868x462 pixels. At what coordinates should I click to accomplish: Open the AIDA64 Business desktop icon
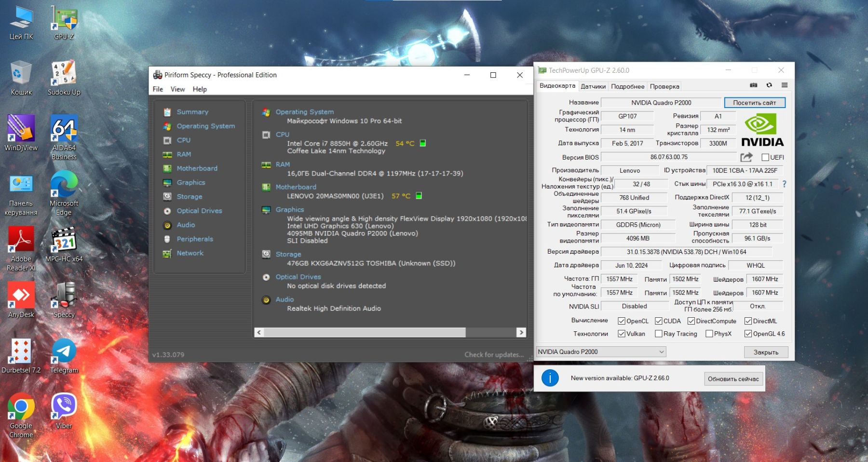[64, 137]
